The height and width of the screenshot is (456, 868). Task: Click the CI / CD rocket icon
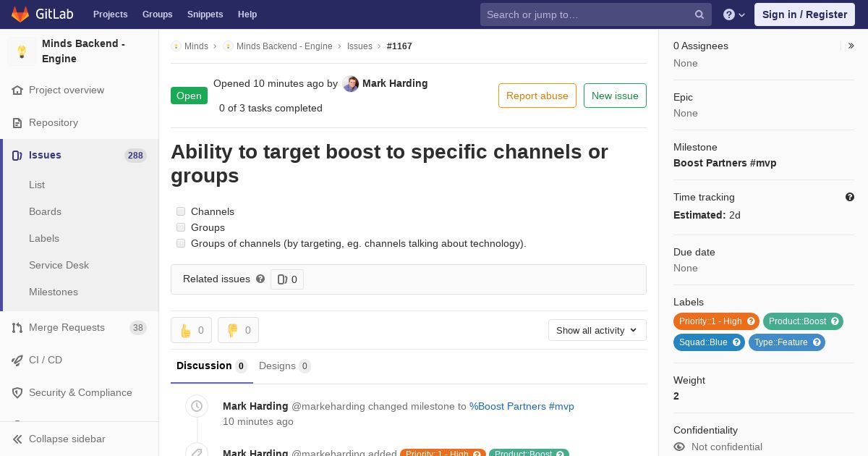17,360
